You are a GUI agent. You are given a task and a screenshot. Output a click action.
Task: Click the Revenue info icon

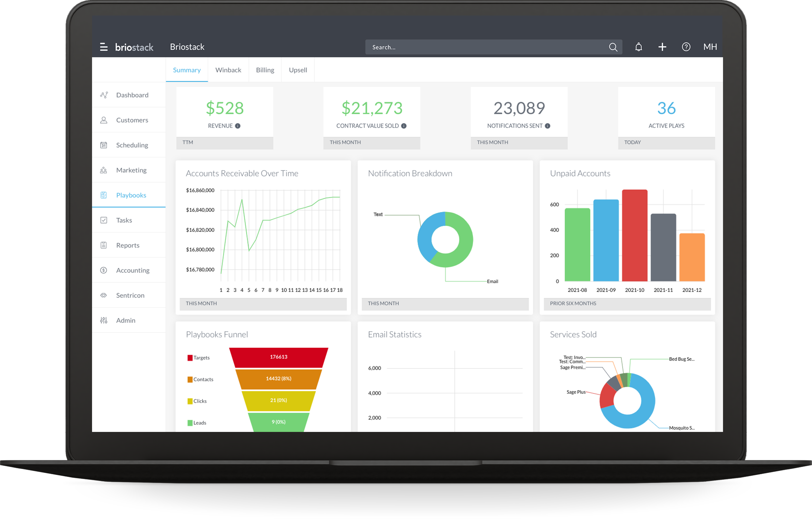click(238, 126)
